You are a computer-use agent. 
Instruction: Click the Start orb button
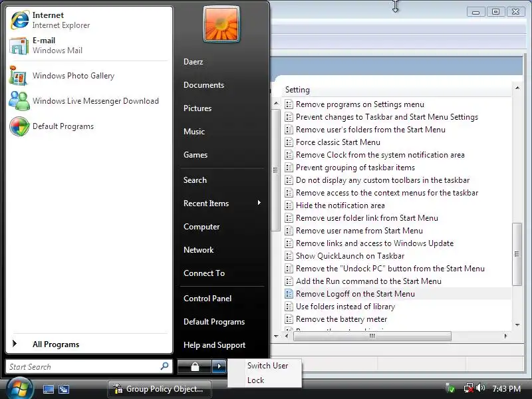19,388
